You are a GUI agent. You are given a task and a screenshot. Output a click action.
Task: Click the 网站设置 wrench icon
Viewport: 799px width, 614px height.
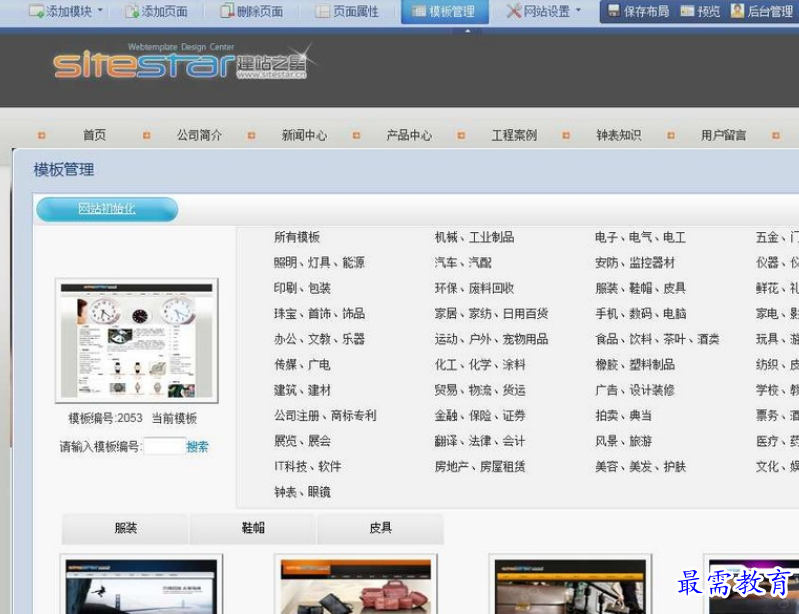pos(514,11)
